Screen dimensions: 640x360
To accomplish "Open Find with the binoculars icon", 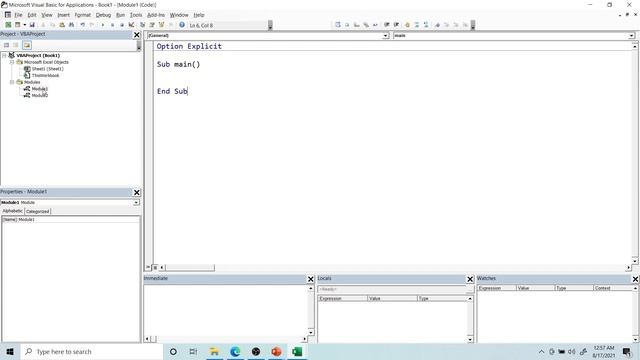I will point(71,25).
